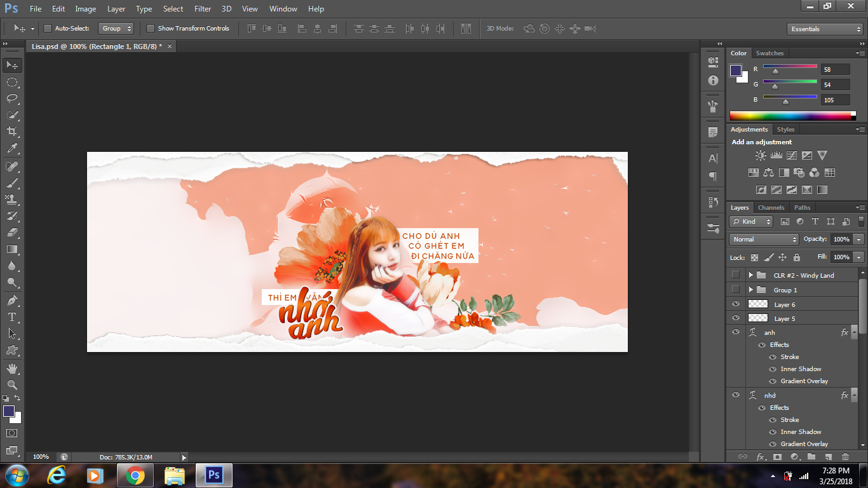
Task: Open the Essentials workspace dropdown
Action: pyautogui.click(x=824, y=29)
